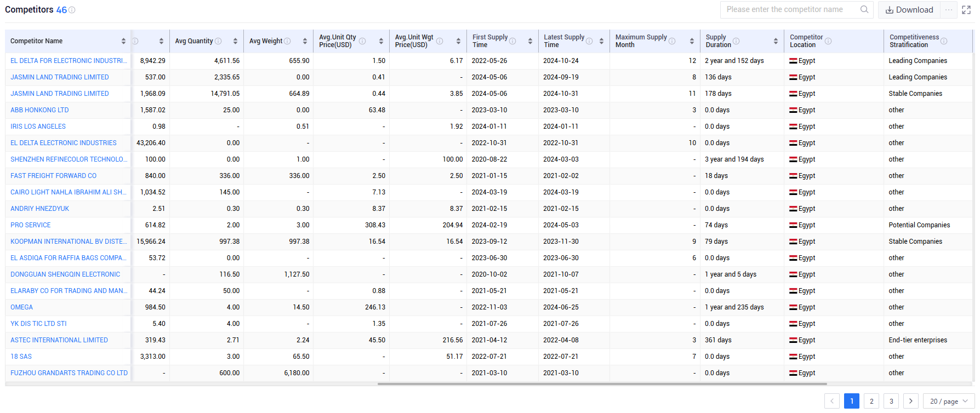Open ANDRIY HNEZDYUK link
The height and width of the screenshot is (413, 980).
pos(40,209)
